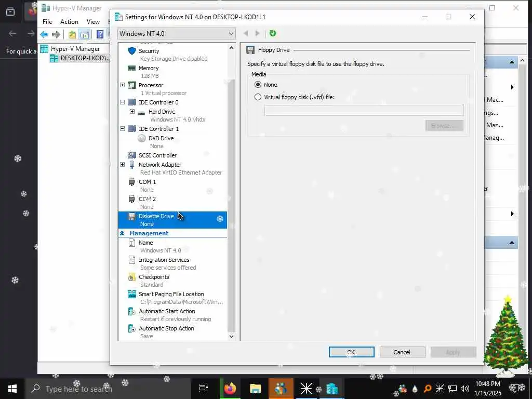This screenshot has width=532, height=399.
Task: Select the Diskette Drive tree item
Action: [172, 220]
